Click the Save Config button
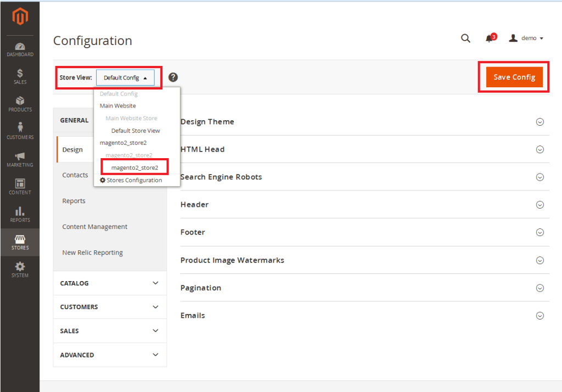The width and height of the screenshot is (562, 392). click(514, 77)
